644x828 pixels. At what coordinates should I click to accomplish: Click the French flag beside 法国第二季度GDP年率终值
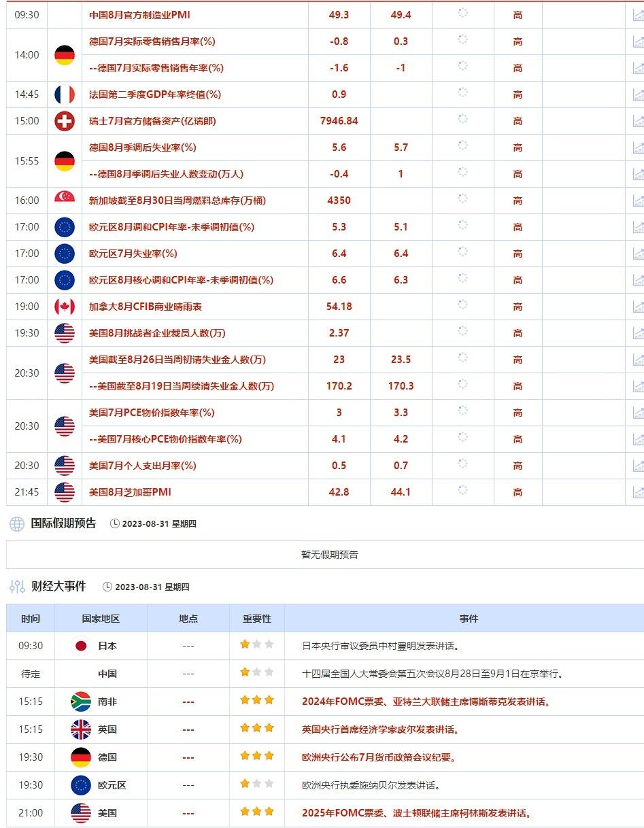tap(64, 94)
